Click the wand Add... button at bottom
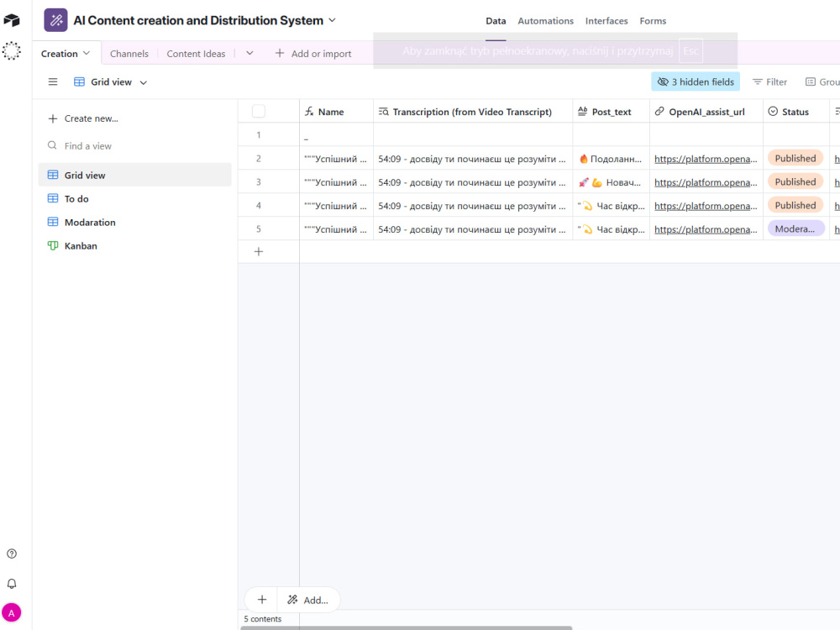The width and height of the screenshot is (840, 630). (x=308, y=600)
